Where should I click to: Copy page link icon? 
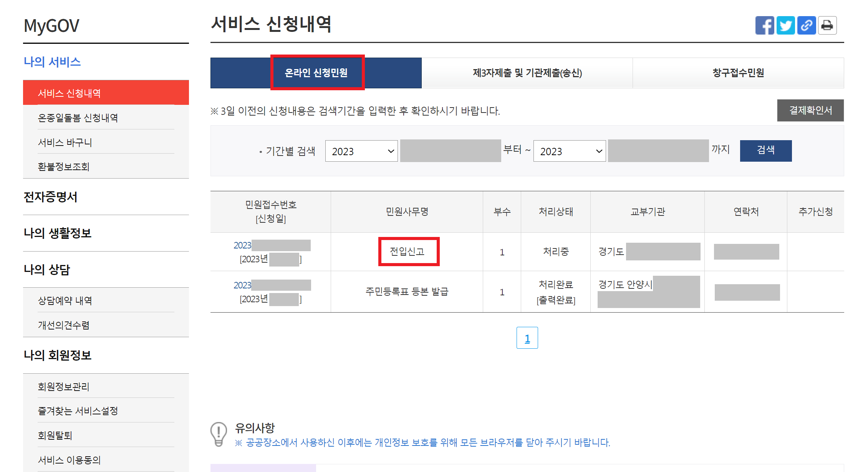pyautogui.click(x=806, y=26)
